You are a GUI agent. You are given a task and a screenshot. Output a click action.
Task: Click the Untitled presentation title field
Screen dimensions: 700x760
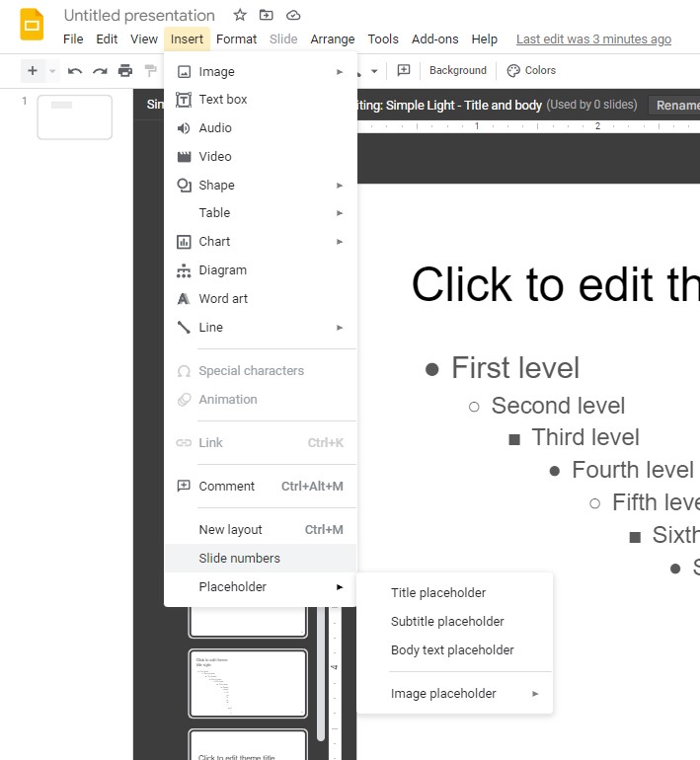click(139, 16)
